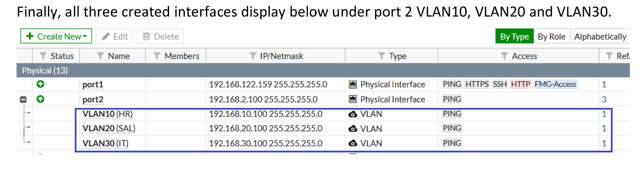
Task: Open reference count 3 for port2
Action: [x=604, y=99]
